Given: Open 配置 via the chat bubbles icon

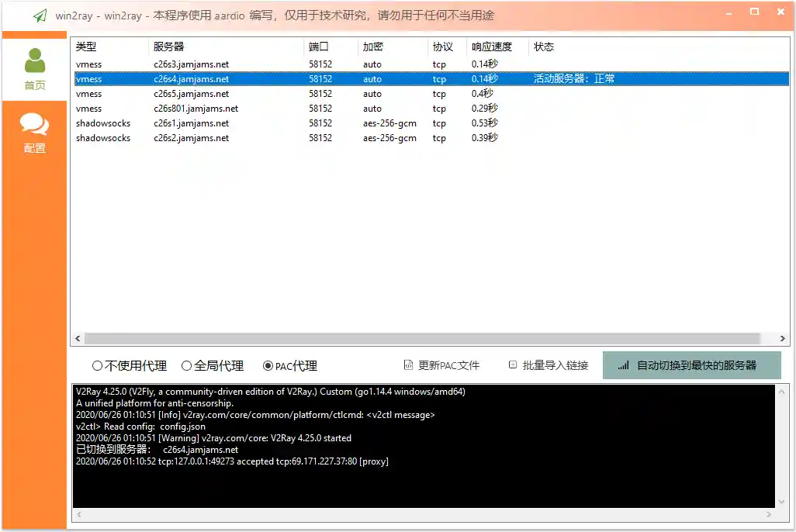Looking at the screenshot, I should pos(34,124).
